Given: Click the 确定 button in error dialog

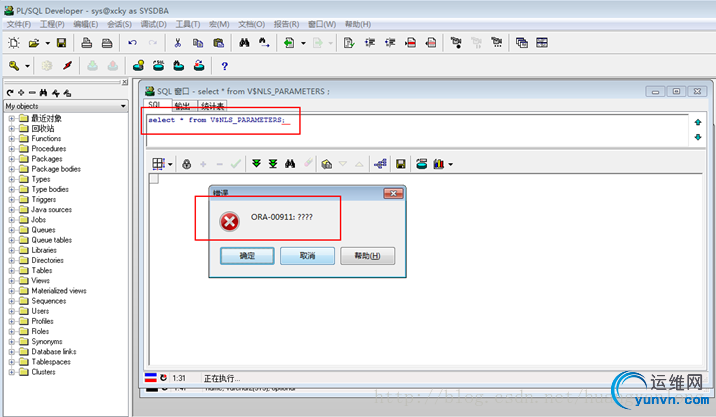Looking at the screenshot, I should point(247,256).
